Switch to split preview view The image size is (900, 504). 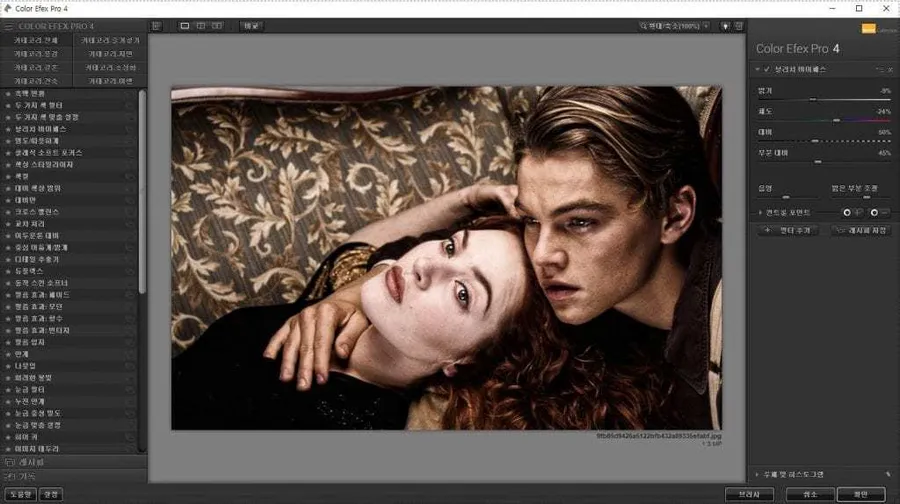point(201,26)
